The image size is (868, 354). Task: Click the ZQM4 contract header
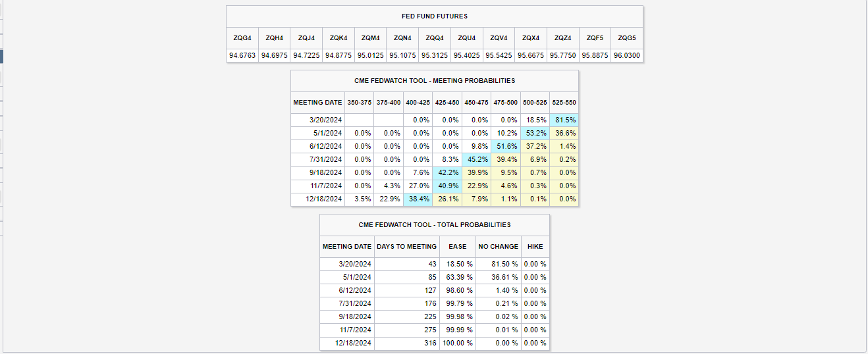tap(371, 38)
